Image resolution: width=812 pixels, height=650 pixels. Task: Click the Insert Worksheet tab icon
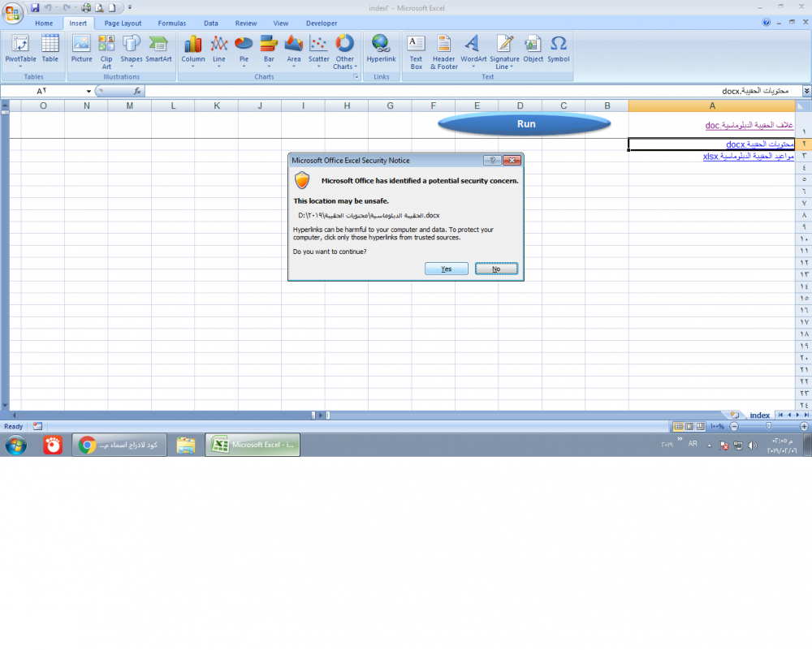[734, 415]
